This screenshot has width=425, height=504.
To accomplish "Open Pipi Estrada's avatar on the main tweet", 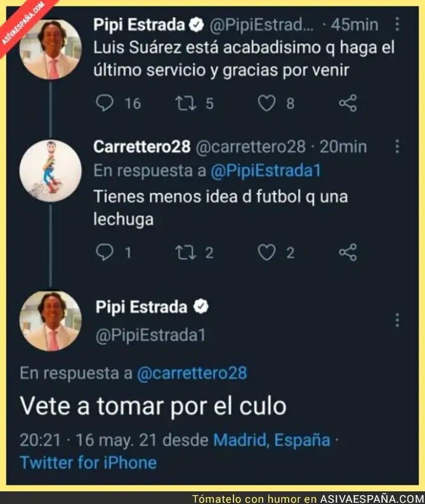I will 51,321.
